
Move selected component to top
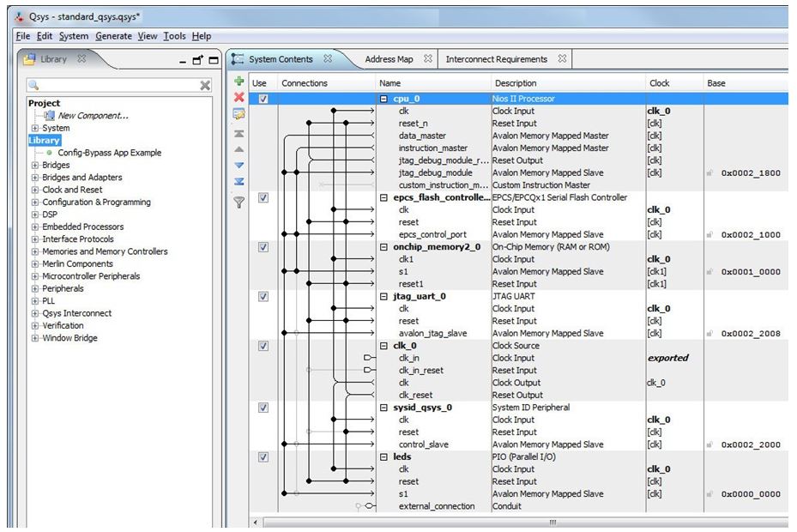[x=239, y=134]
